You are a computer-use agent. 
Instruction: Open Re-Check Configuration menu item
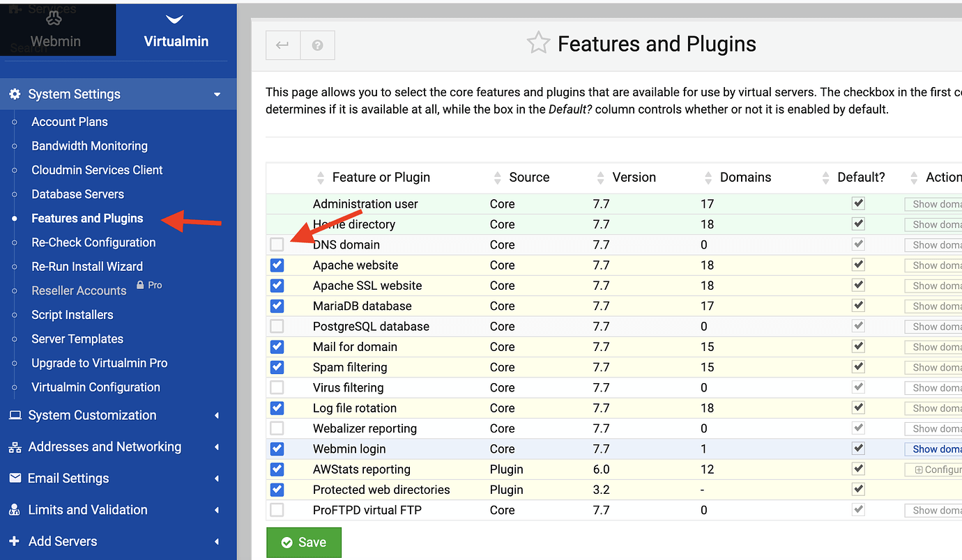(93, 242)
